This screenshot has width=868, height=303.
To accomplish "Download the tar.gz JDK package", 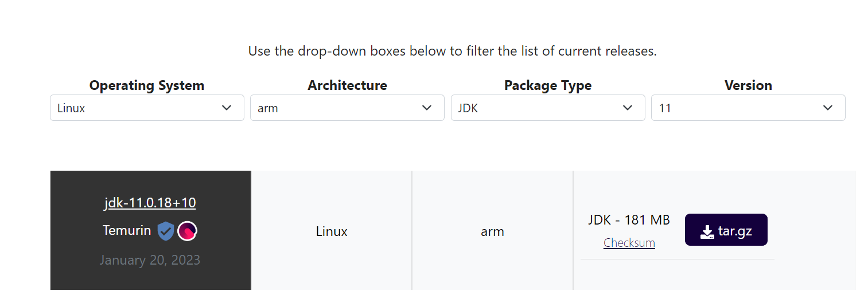I will tap(726, 230).
